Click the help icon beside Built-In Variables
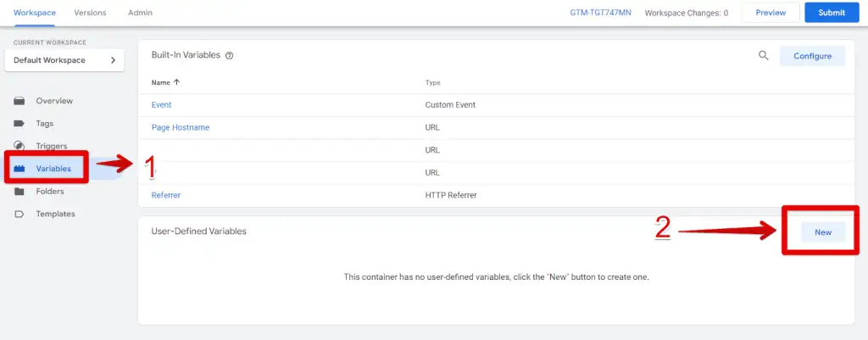This screenshot has width=868, height=340. tap(229, 56)
